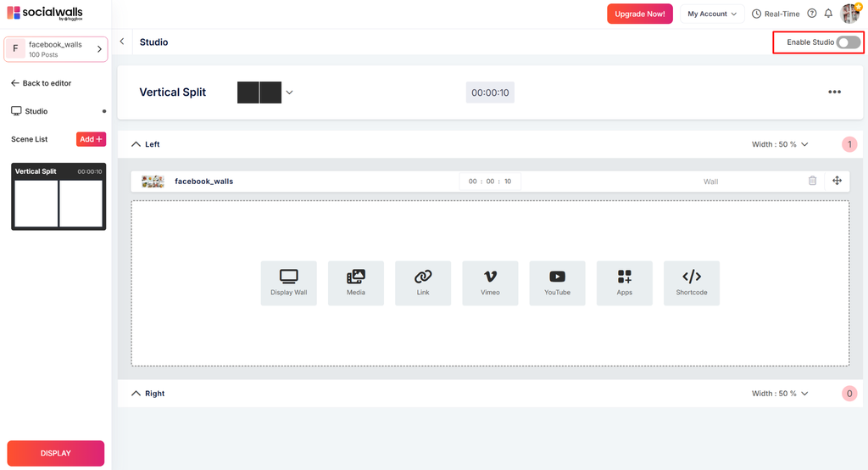This screenshot has width=868, height=470.
Task: Expand the facebook_walls wall selector
Action: (56, 49)
